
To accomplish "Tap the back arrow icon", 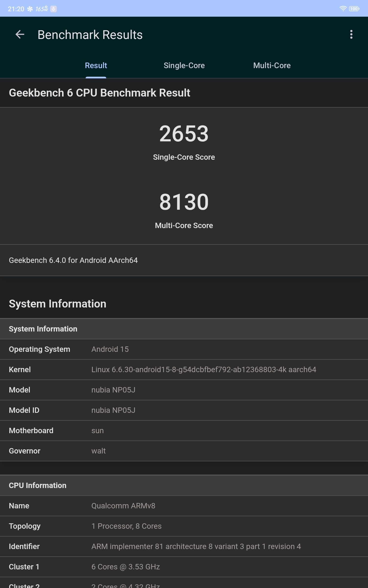I will [x=20, y=35].
